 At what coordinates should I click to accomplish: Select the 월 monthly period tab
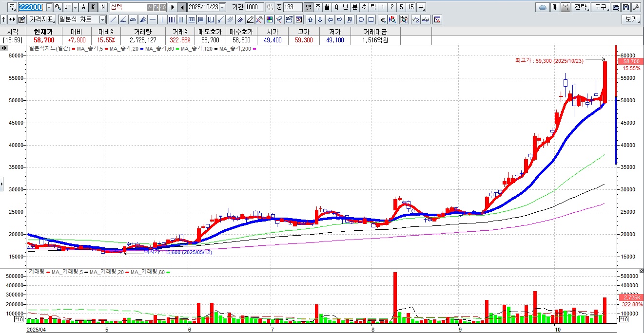[x=327, y=7]
